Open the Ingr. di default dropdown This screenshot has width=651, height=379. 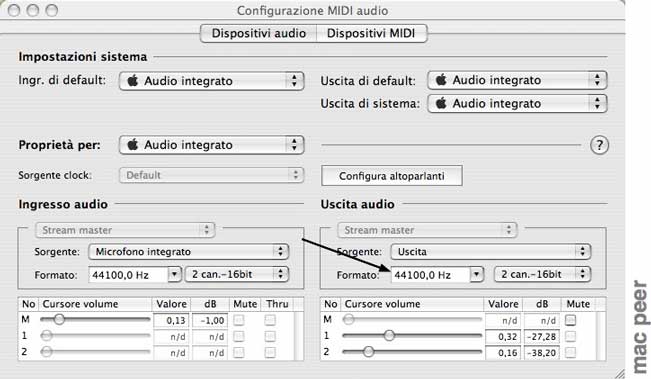point(212,81)
